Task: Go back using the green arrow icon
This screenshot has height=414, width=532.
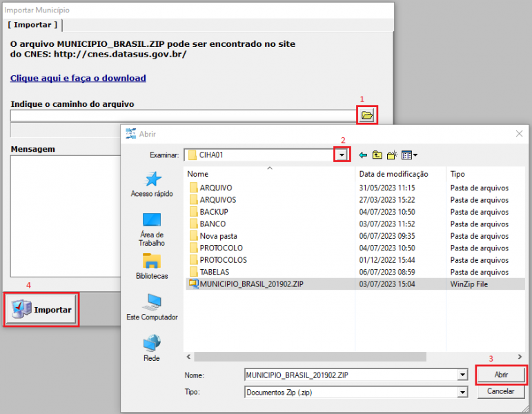Action: (x=363, y=155)
